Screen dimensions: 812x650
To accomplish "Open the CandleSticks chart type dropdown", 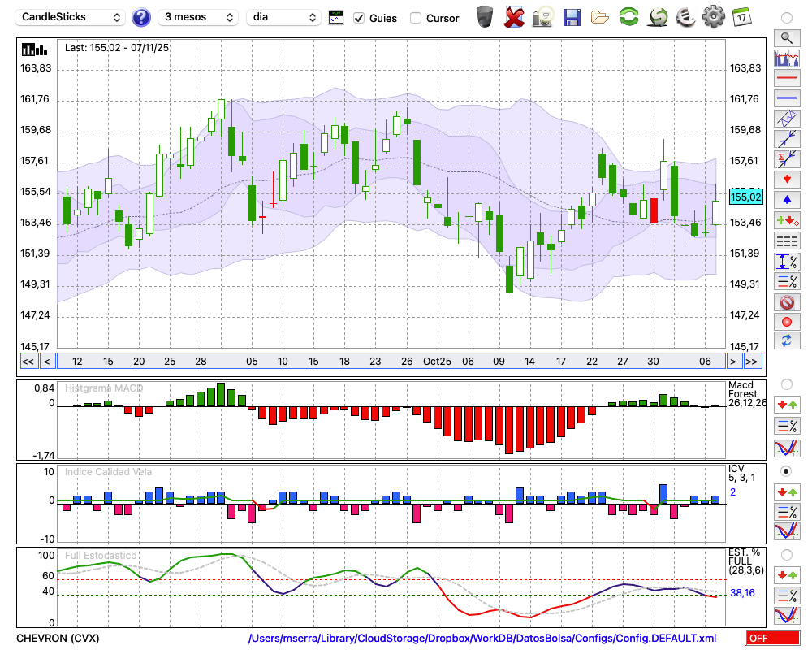I will pyautogui.click(x=71, y=17).
